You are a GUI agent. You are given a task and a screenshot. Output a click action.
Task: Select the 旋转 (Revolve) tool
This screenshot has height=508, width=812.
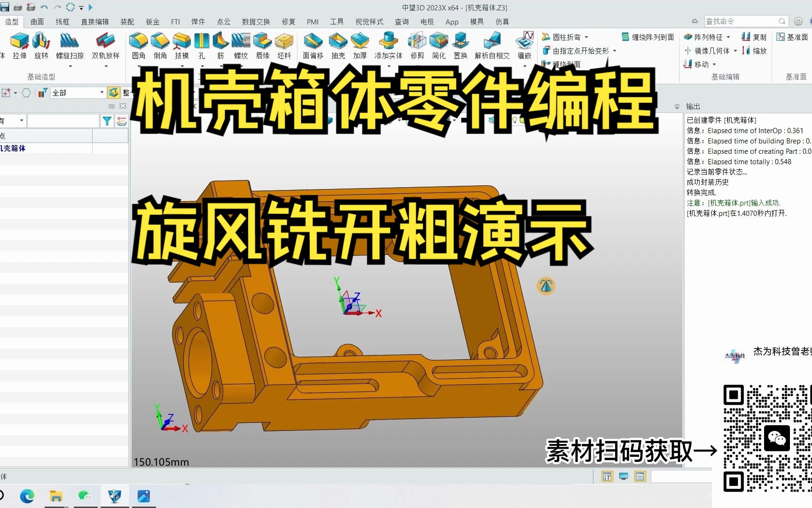pyautogui.click(x=41, y=46)
